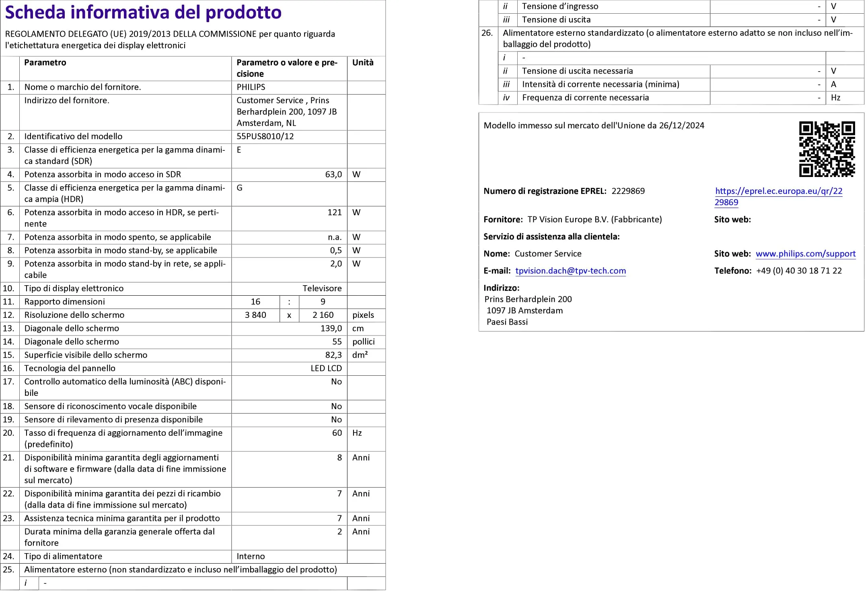
Task: Click the 'Scheda informativa del prodotto' heading
Action: tap(143, 12)
